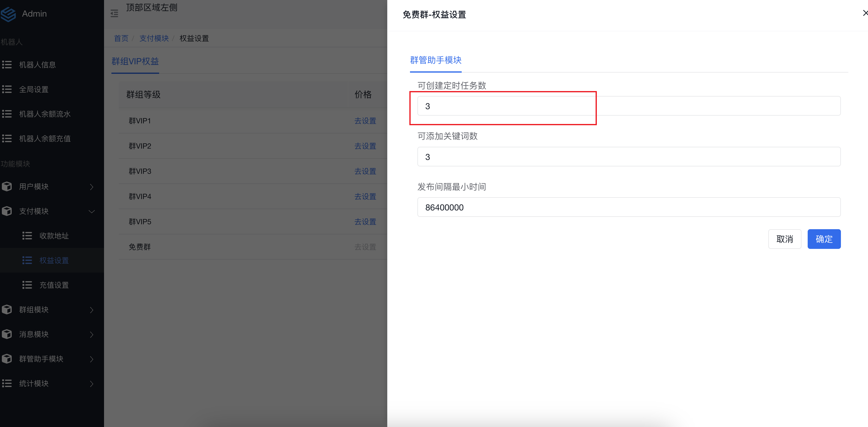Click the 收款地址 list icon
Image resolution: width=868 pixels, height=427 pixels.
tap(27, 236)
